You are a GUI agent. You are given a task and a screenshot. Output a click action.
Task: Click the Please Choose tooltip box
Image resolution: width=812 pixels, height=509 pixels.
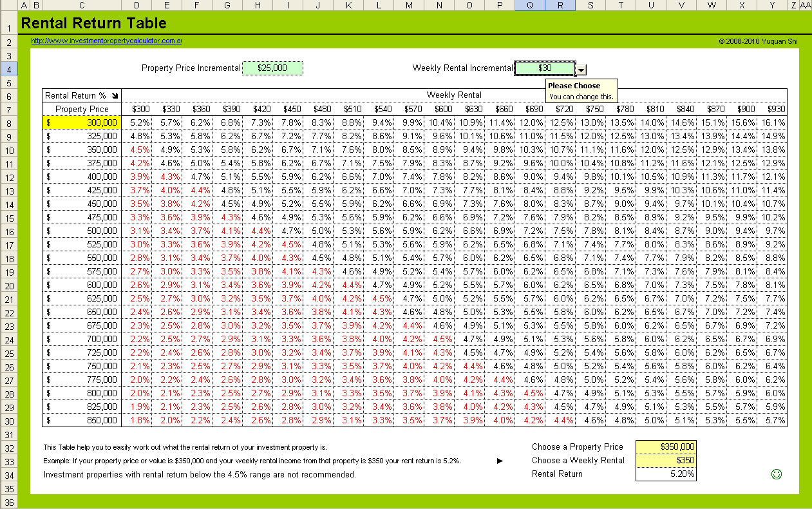582,90
